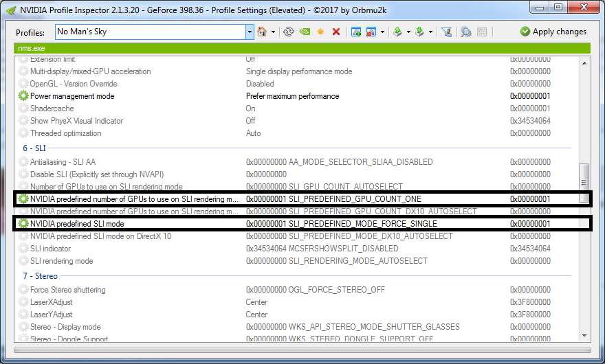The width and height of the screenshot is (605, 364).
Task: Click Apply changes button
Action: pos(553,32)
